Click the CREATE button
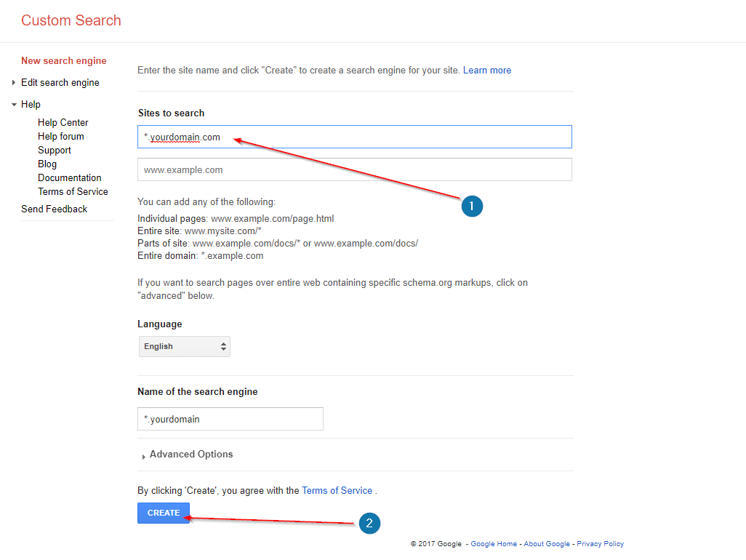Image resolution: width=746 pixels, height=560 pixels. coord(164,513)
